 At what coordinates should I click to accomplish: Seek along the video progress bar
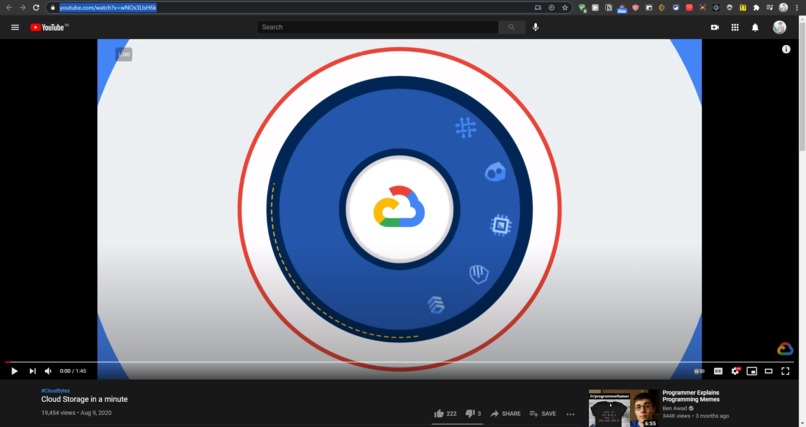pos(399,362)
